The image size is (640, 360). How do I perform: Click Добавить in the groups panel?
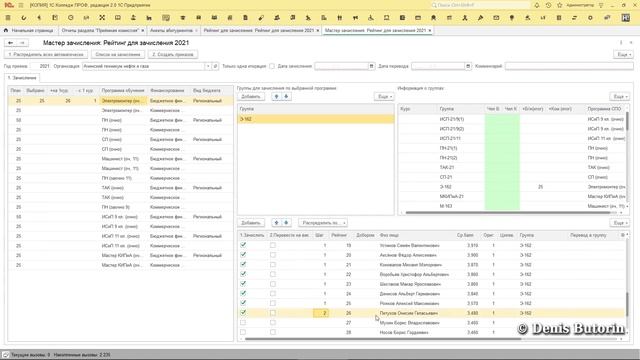(x=251, y=97)
